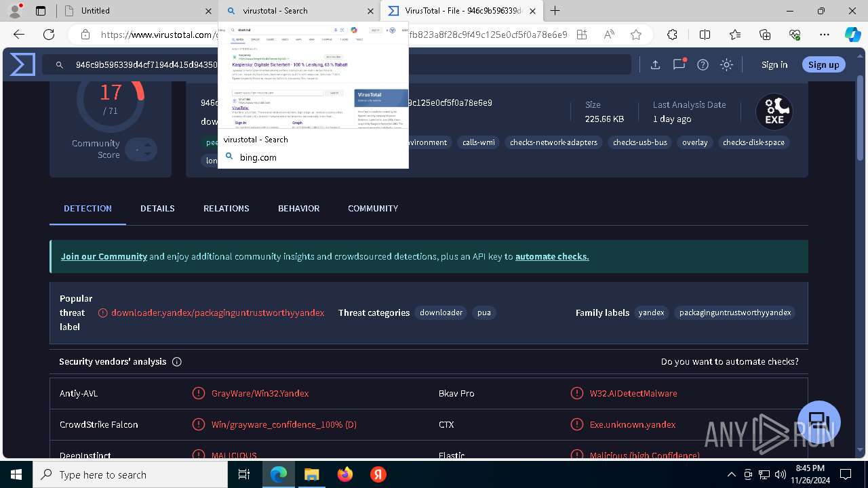Viewport: 868px width, 488px height.
Task: Refresh the page
Action: [49, 35]
